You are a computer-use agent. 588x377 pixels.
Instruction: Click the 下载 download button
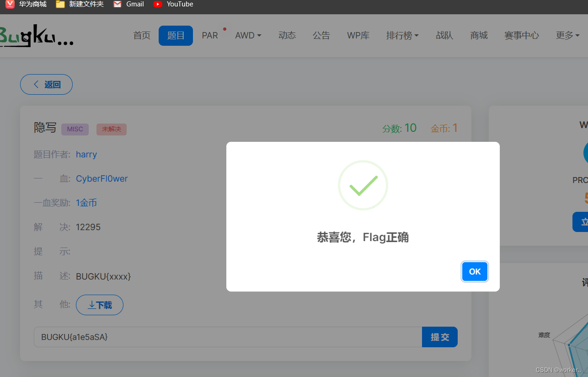click(100, 305)
